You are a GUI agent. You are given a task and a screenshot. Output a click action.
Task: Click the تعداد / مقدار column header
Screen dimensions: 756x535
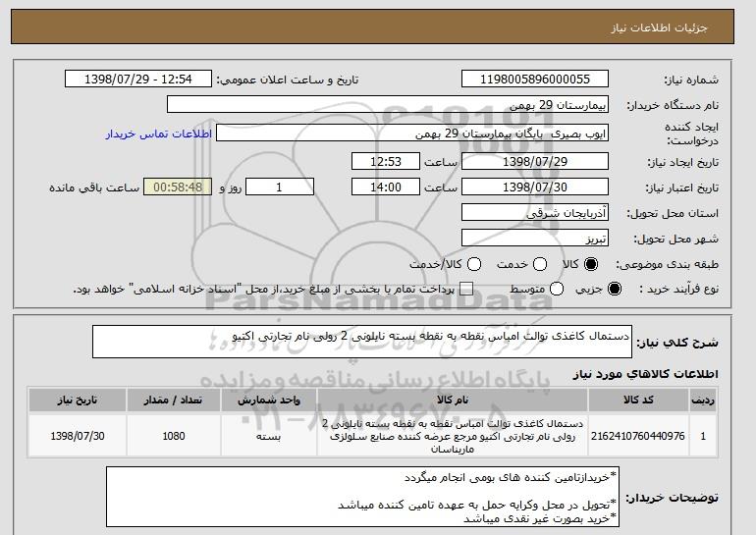174,401
